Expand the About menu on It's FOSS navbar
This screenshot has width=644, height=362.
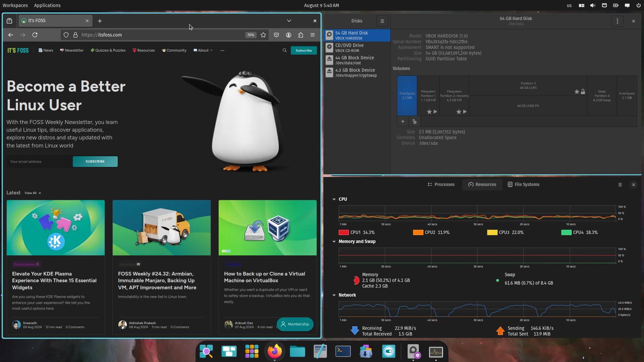point(203,50)
